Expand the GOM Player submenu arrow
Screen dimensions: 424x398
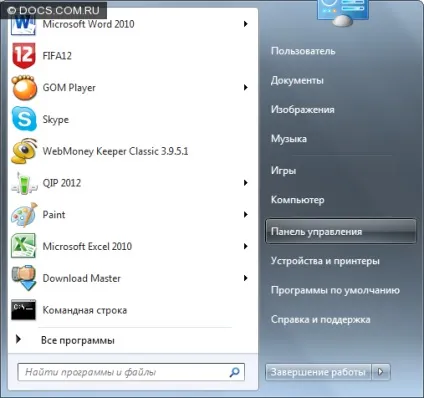pos(246,88)
